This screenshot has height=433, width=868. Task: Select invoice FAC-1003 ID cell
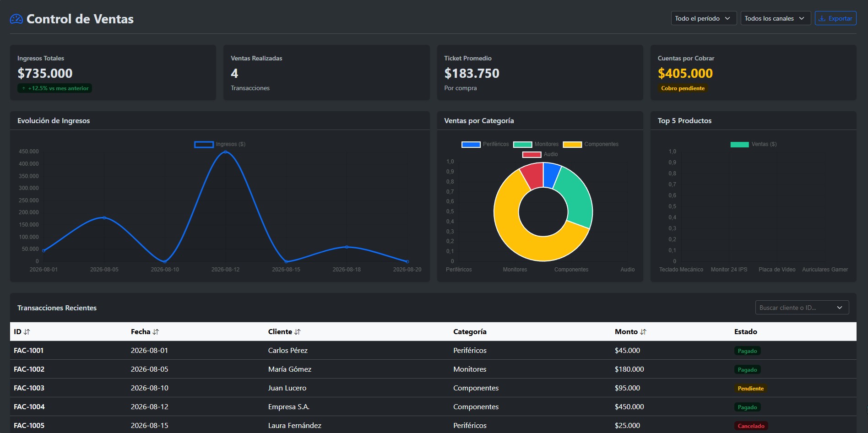pos(29,388)
